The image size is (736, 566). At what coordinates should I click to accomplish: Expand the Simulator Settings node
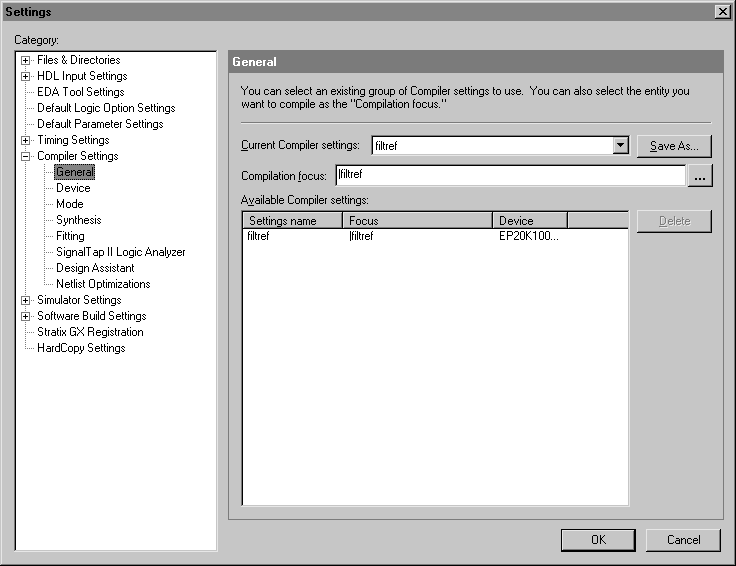point(26,300)
